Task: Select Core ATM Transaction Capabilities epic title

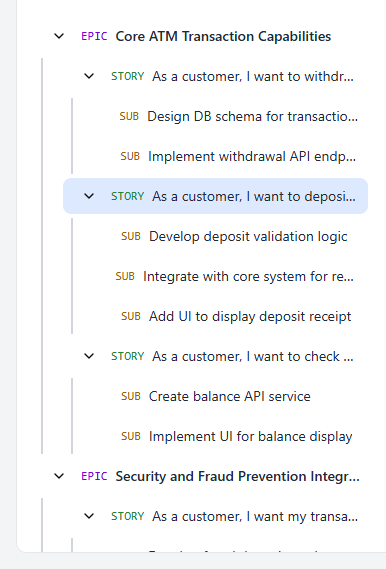Action: click(223, 36)
